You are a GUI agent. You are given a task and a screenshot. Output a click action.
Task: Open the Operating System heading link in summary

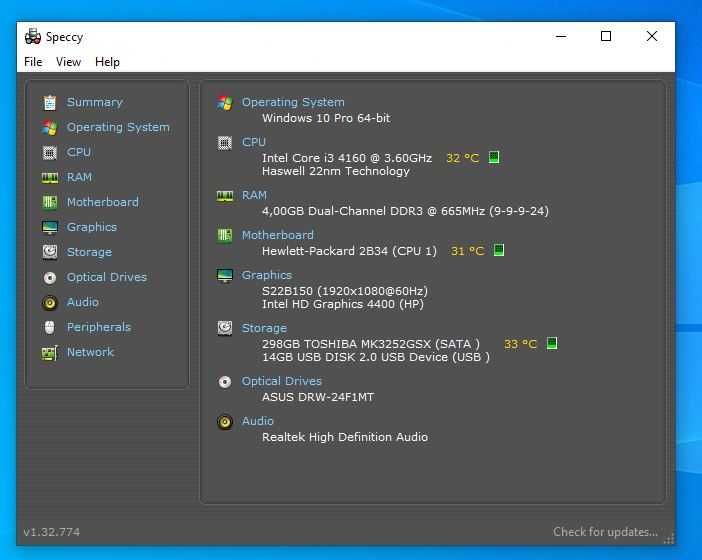tap(293, 103)
